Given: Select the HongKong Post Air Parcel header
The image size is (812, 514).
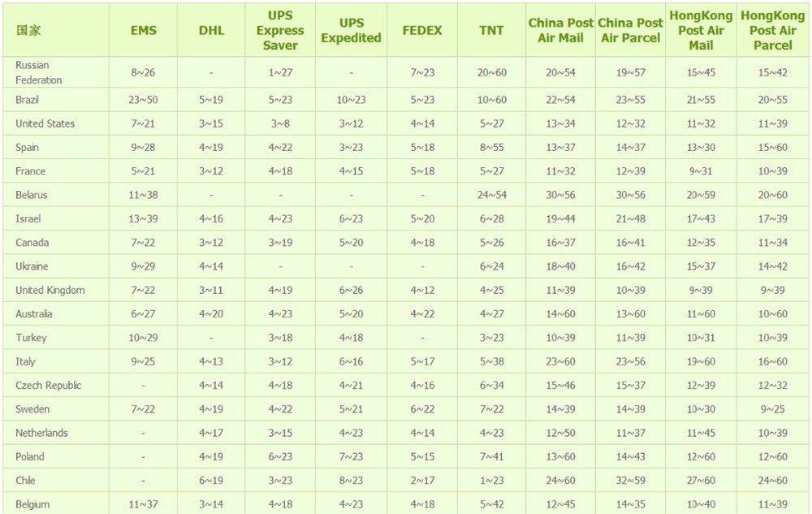Looking at the screenshot, I should point(772,31).
